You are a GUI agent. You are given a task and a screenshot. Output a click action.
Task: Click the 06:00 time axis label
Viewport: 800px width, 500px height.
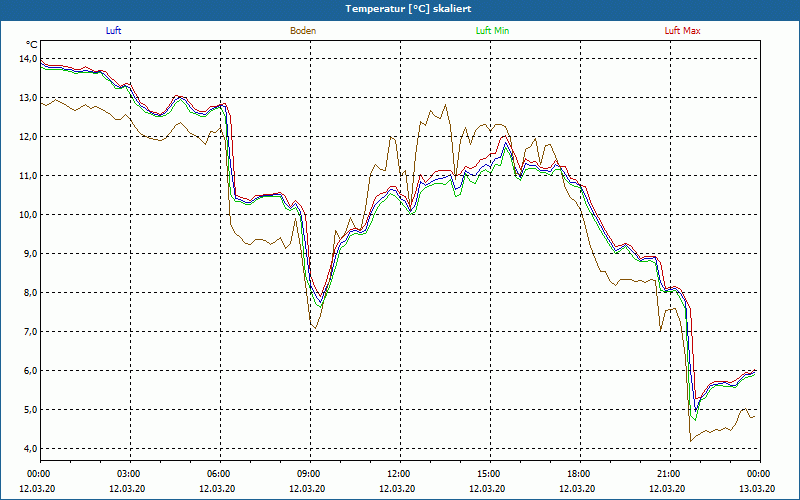pyautogui.click(x=220, y=474)
